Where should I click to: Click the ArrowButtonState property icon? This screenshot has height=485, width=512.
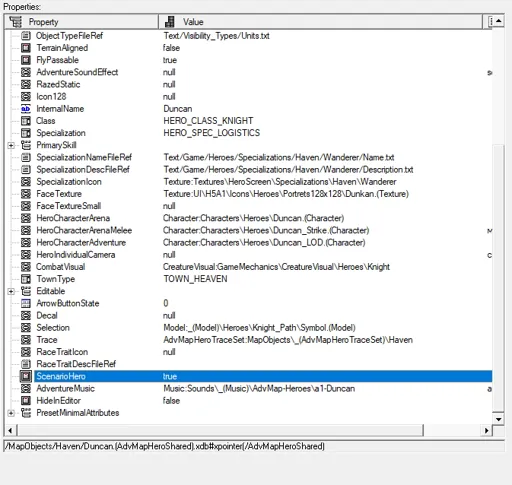click(26, 303)
